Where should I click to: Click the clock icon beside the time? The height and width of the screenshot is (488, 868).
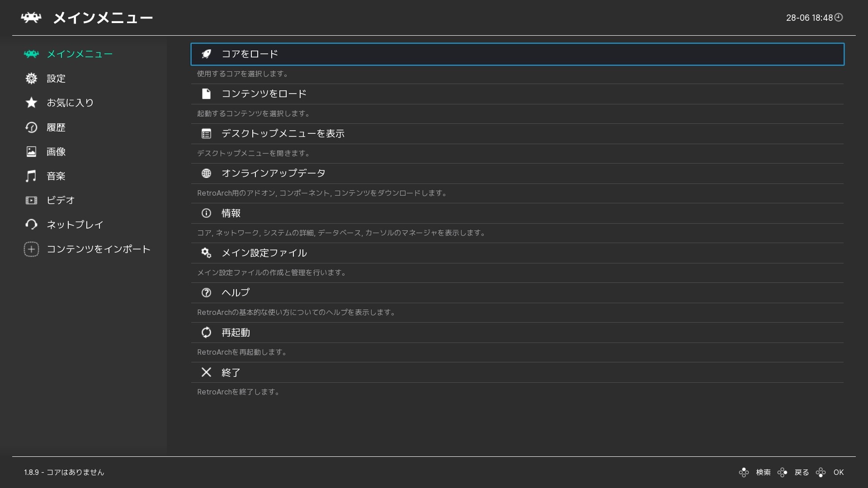[839, 18]
